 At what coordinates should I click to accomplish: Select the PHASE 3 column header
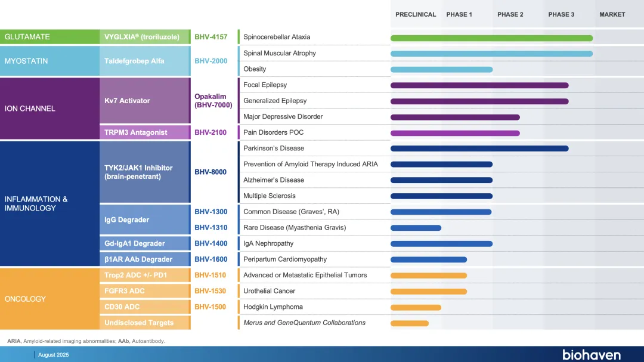click(x=561, y=14)
